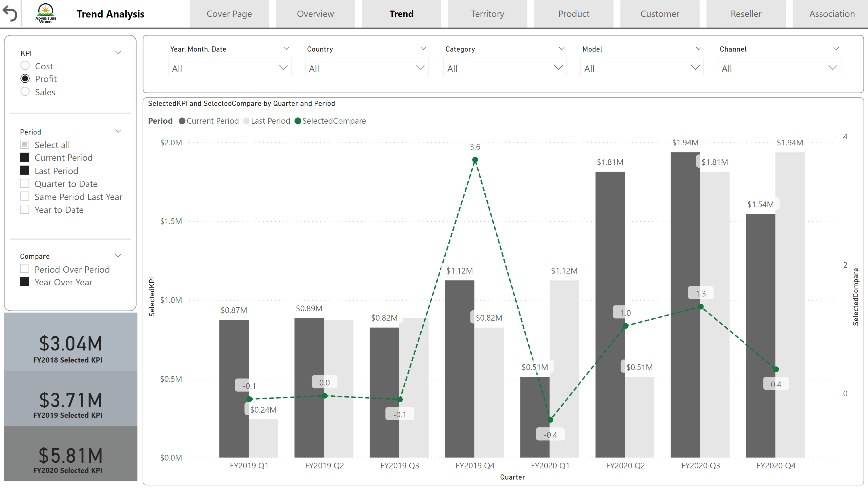Click the FY2019 Q4 line data point

(475, 160)
